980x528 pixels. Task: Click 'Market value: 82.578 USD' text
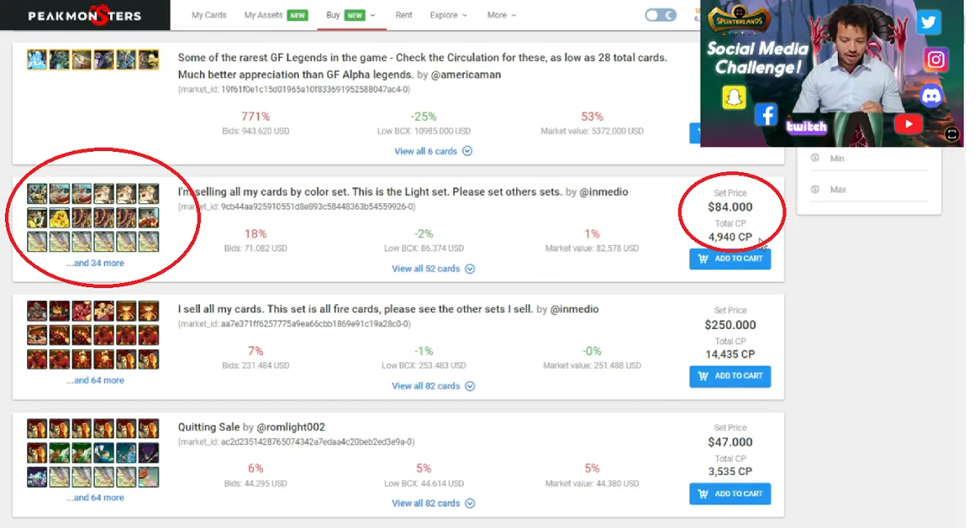click(592, 248)
